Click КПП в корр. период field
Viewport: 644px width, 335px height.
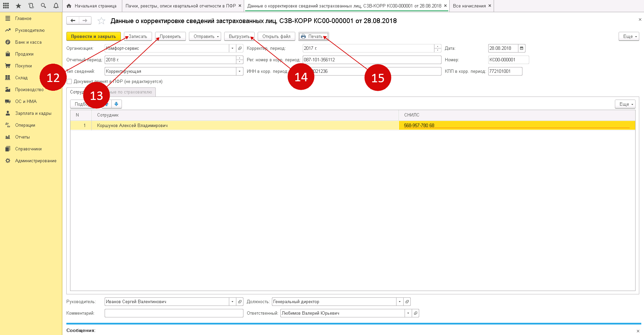[505, 71]
